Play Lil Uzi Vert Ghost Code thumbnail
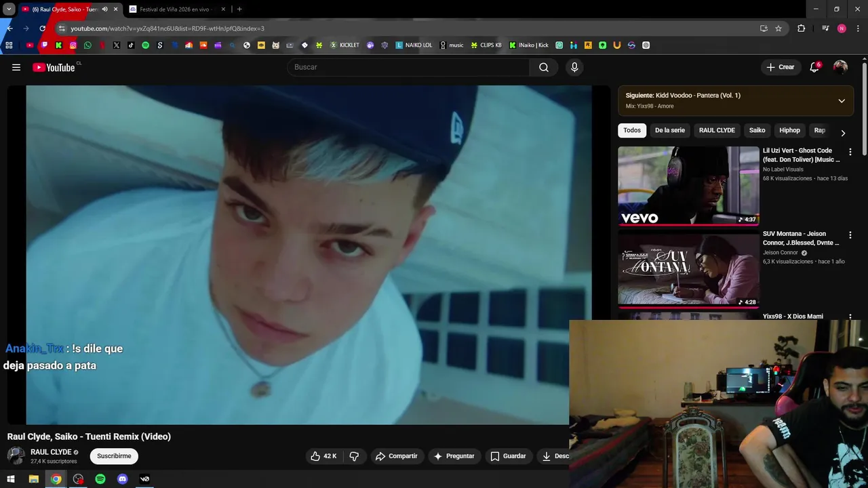 [x=688, y=186]
